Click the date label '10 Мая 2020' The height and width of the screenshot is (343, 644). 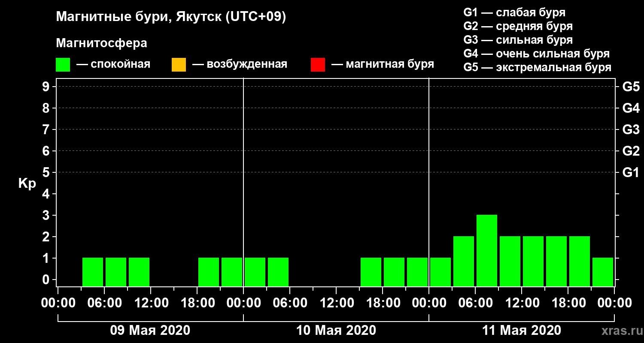[336, 330]
